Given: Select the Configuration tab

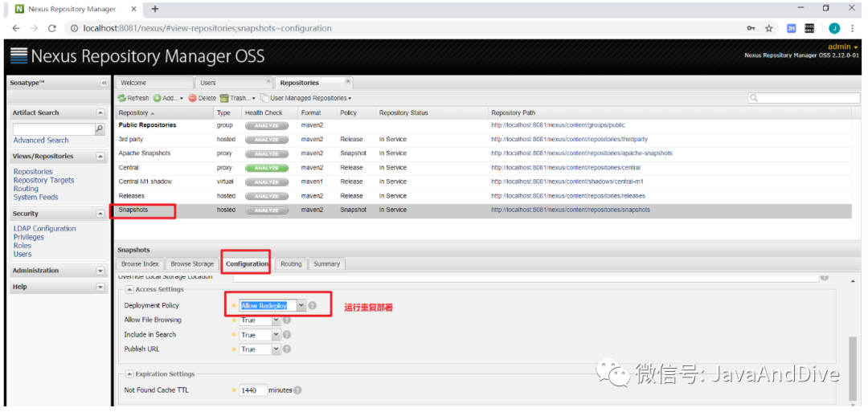Looking at the screenshot, I should tap(247, 263).
